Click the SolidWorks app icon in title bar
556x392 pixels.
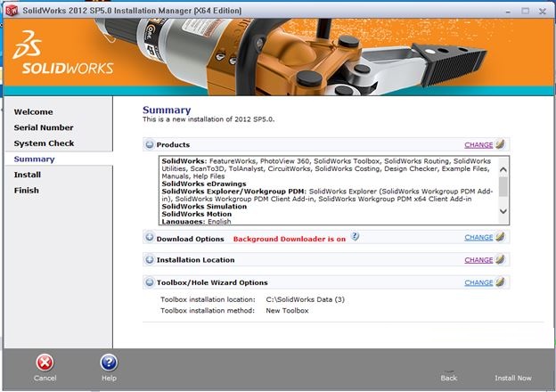[x=12, y=11]
